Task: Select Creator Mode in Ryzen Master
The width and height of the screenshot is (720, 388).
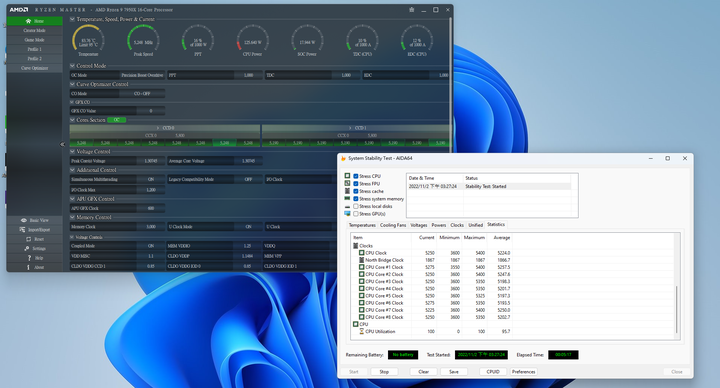Action: click(x=34, y=30)
